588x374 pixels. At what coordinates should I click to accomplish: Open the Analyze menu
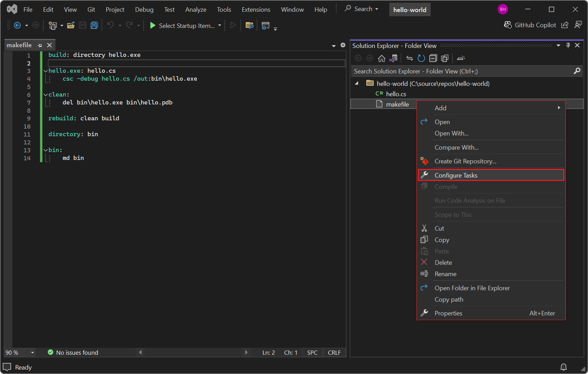196,9
